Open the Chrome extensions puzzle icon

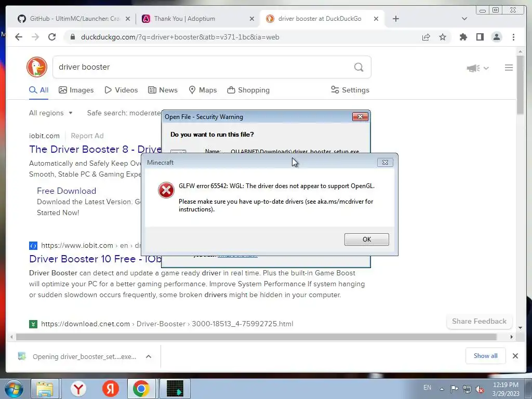click(x=463, y=37)
